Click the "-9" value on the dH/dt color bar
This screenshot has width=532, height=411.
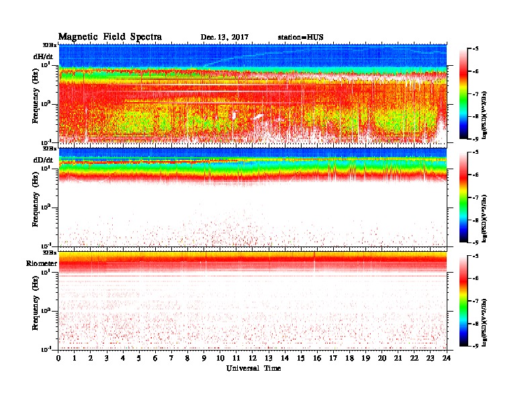point(476,139)
